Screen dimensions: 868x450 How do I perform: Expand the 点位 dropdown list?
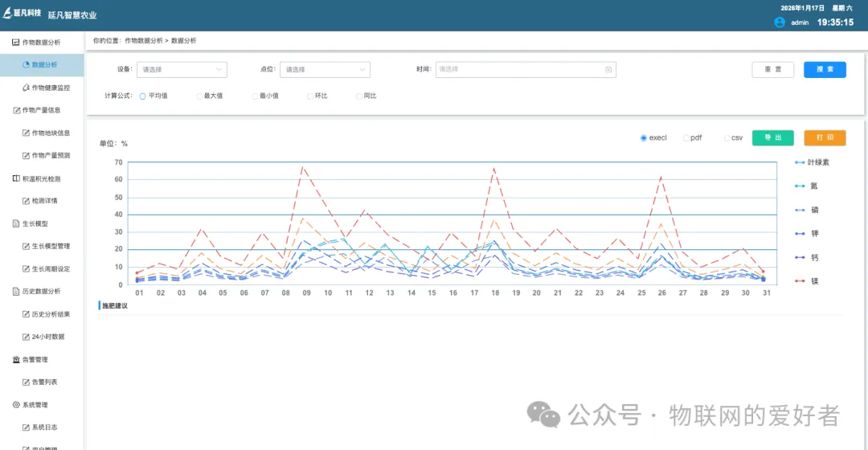(x=325, y=70)
